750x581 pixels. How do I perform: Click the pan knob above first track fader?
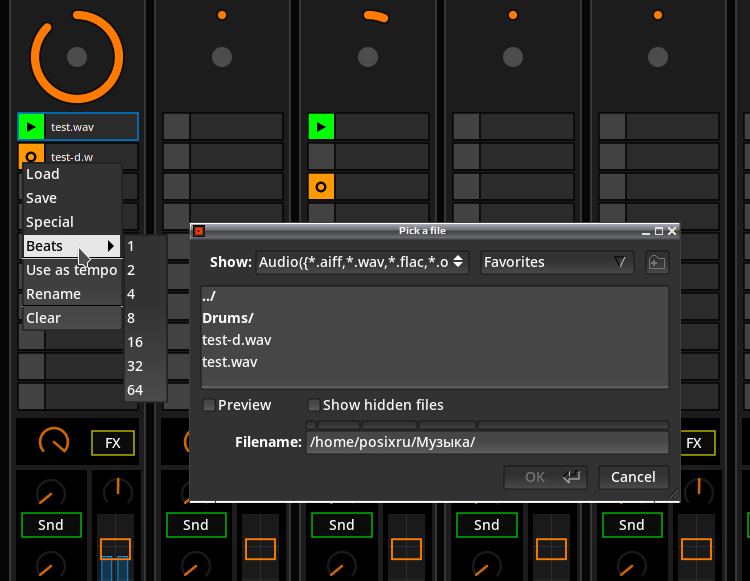(118, 491)
